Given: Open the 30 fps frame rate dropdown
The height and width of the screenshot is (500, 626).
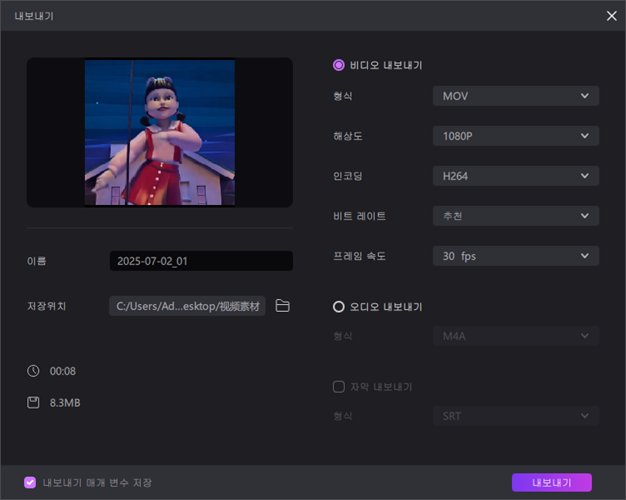Looking at the screenshot, I should (x=516, y=256).
